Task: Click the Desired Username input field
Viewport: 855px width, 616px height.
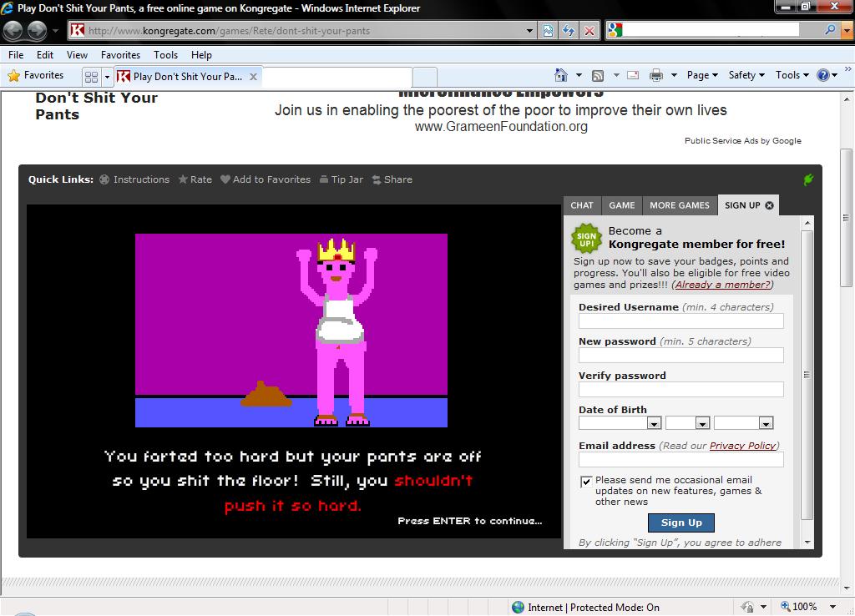Action: click(680, 321)
